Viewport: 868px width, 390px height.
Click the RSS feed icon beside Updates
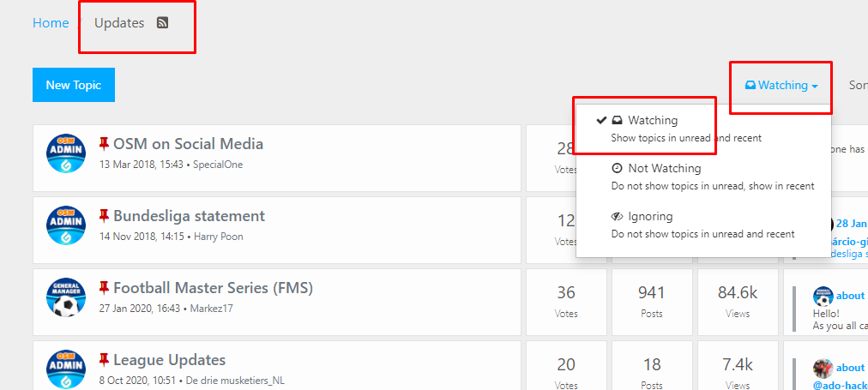coord(162,22)
